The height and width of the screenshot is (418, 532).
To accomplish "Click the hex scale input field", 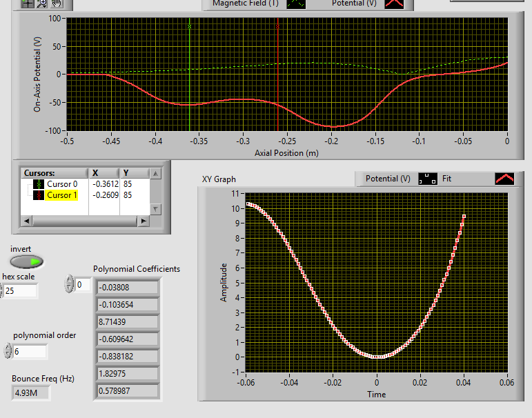I will [x=21, y=291].
